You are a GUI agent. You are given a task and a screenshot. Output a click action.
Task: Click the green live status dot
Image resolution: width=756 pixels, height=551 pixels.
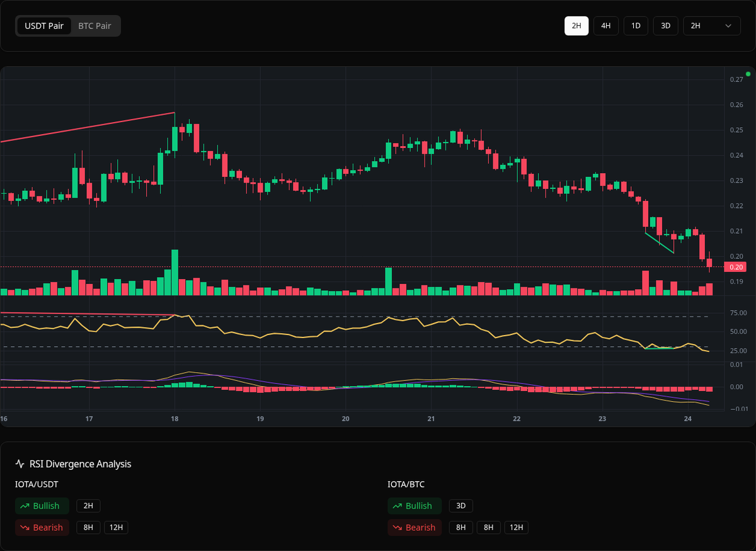click(748, 74)
